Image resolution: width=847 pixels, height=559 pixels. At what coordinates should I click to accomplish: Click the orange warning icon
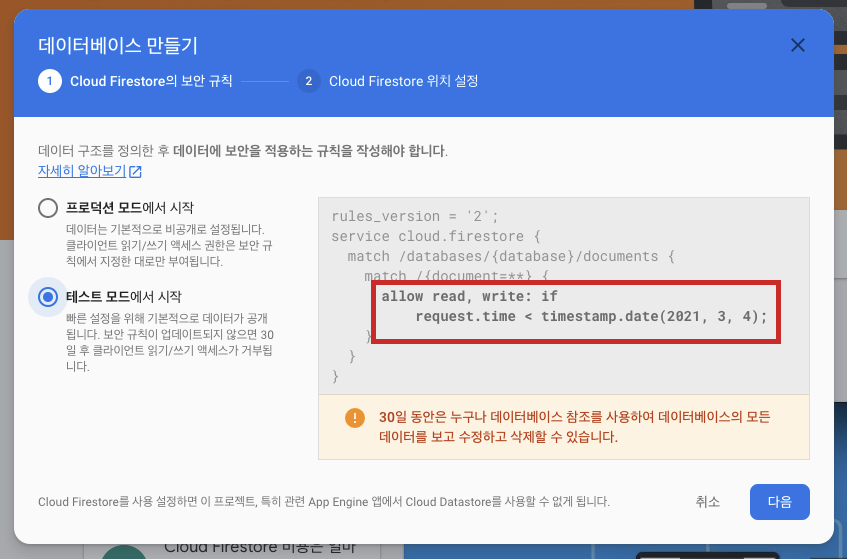(355, 417)
